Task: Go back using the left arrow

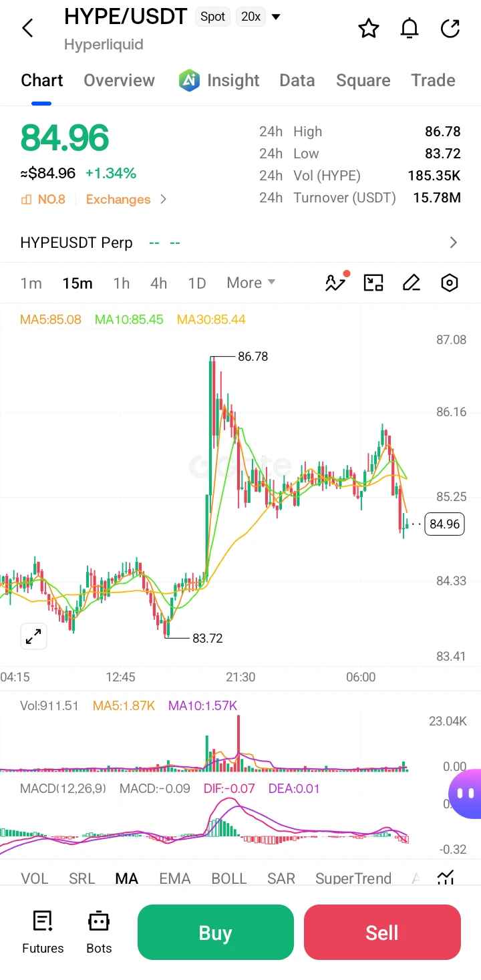Action: coord(27,28)
